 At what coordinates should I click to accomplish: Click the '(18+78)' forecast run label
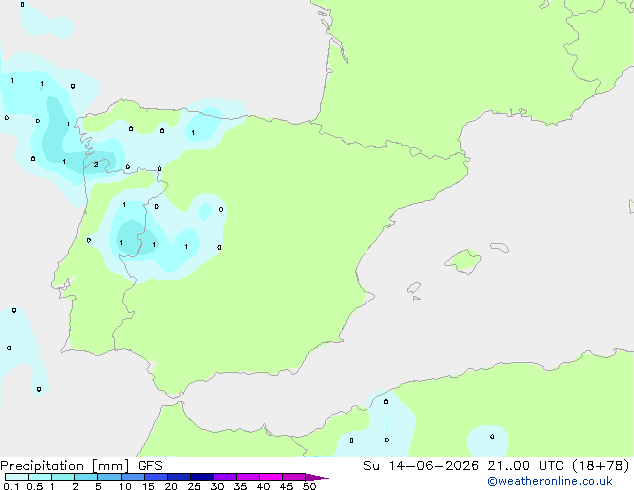[x=601, y=466]
